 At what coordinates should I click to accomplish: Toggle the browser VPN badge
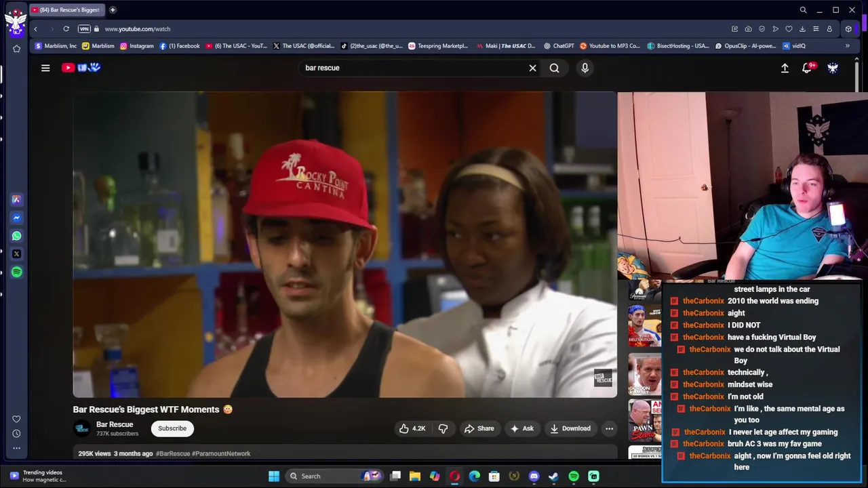pyautogui.click(x=84, y=29)
